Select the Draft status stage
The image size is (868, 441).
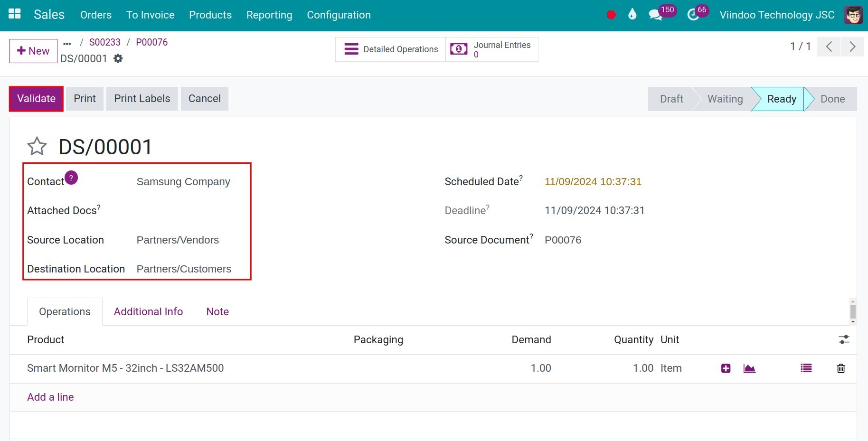[671, 99]
